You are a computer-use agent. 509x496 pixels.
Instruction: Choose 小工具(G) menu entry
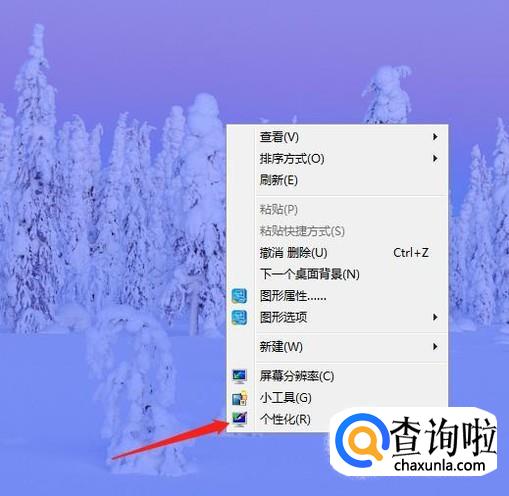pyautogui.click(x=337, y=398)
